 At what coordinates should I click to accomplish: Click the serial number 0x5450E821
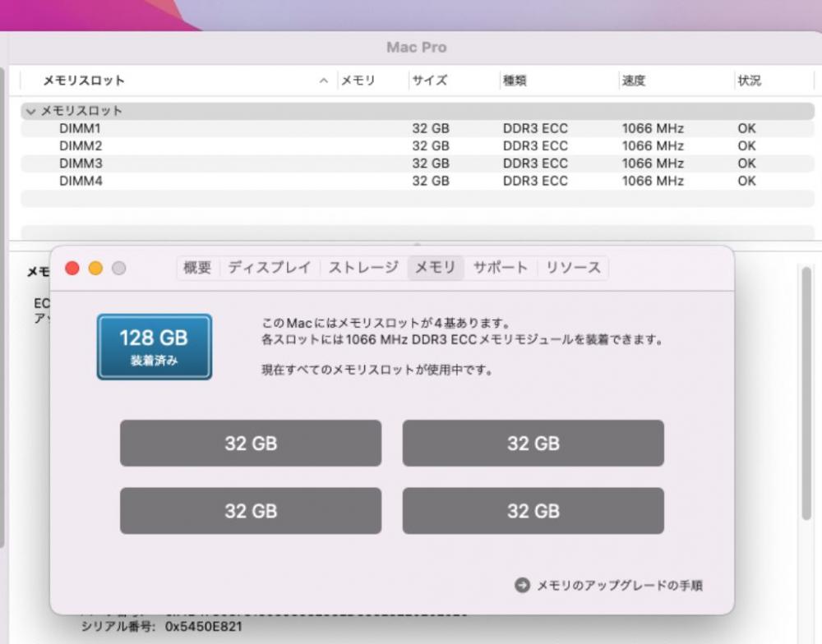[203, 626]
